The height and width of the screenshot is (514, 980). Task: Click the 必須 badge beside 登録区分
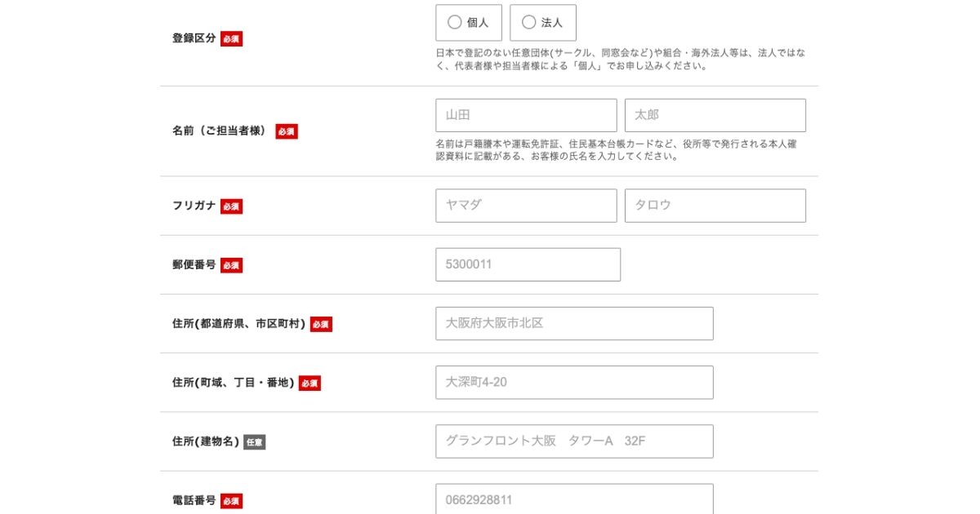tap(230, 38)
